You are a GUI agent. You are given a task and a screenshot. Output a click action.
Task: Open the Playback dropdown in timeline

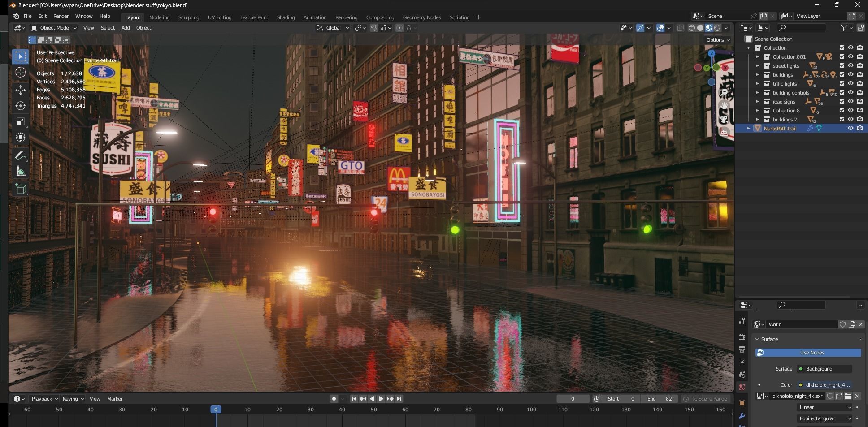pos(44,399)
